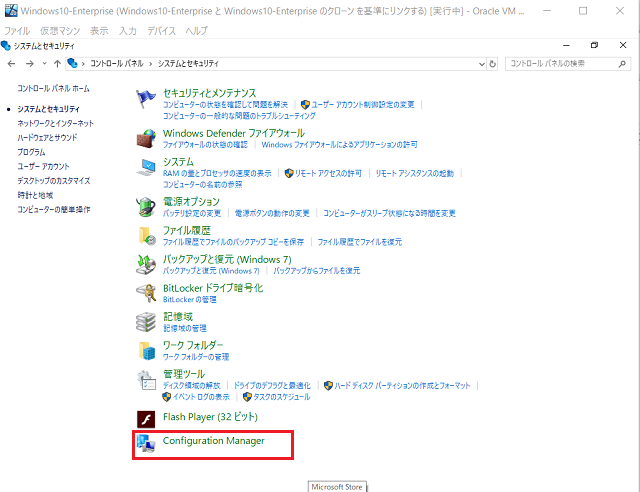The height and width of the screenshot is (492, 640).
Task: Open ドライブのデフラグと最適化 link
Action: tap(272, 385)
